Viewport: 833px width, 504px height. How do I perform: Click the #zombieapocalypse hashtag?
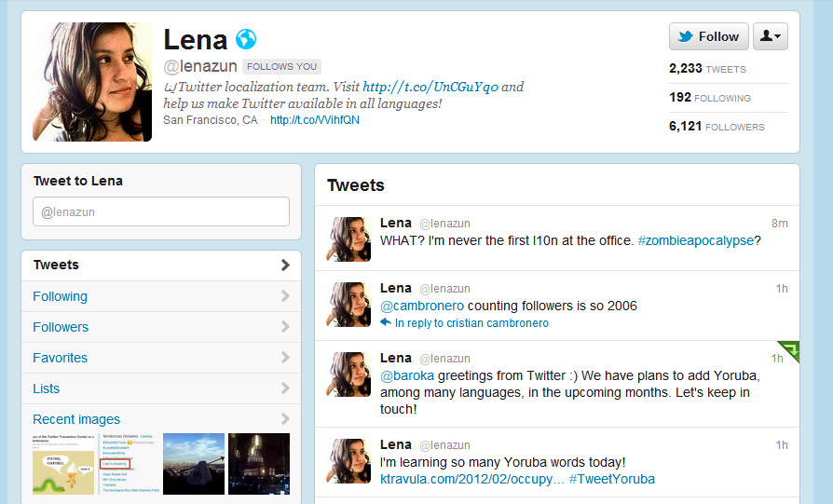(x=695, y=240)
